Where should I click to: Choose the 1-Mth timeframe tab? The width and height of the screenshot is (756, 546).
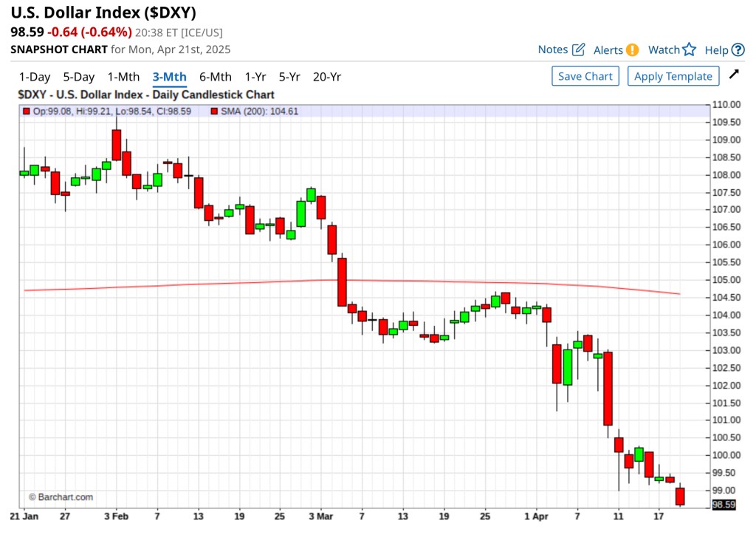point(123,77)
